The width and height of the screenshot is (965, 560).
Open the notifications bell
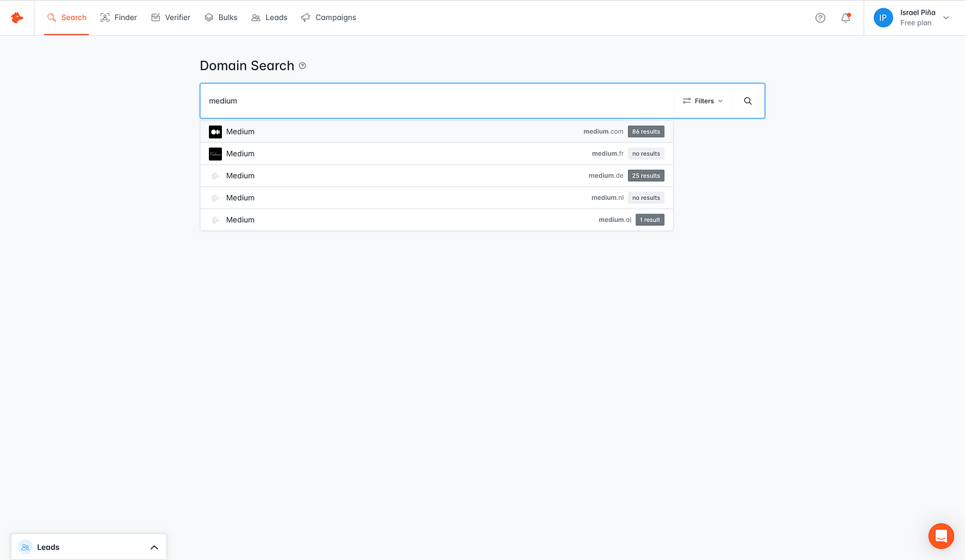[x=846, y=18]
